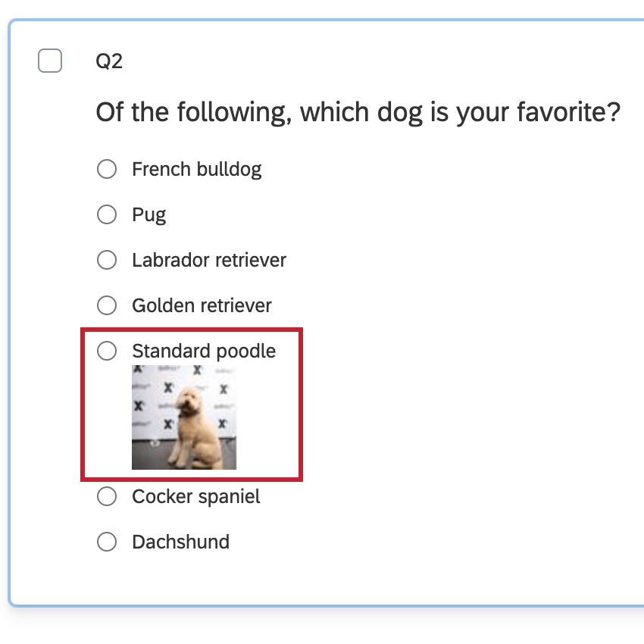Viewport: 644px width, 644px height.
Task: Check the Q2 question selection checkbox
Action: pyautogui.click(x=49, y=61)
